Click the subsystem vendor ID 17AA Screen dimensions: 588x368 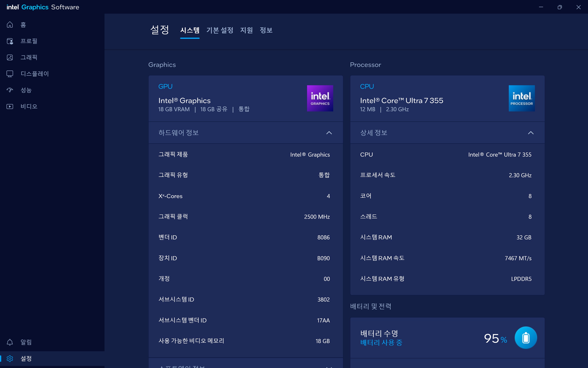click(x=323, y=320)
